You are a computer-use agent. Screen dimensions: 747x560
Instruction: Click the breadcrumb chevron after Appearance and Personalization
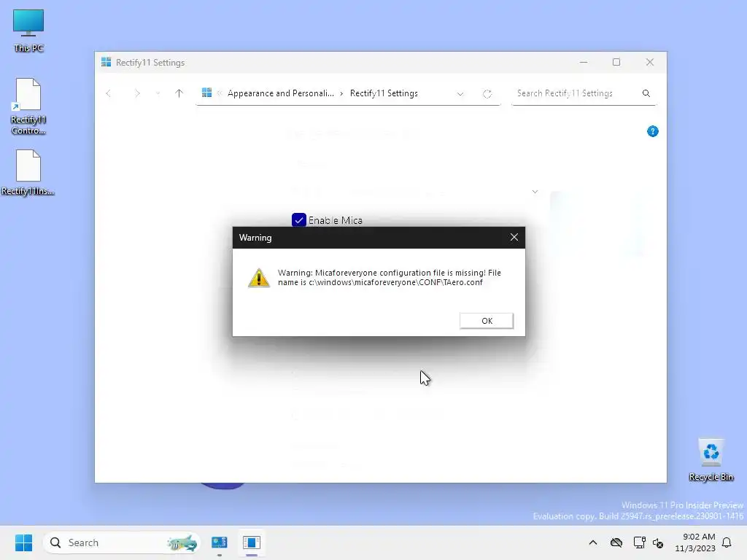coord(341,94)
